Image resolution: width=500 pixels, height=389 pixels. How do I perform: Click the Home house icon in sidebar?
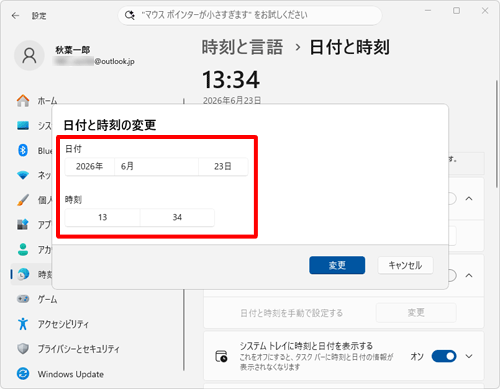tap(23, 100)
